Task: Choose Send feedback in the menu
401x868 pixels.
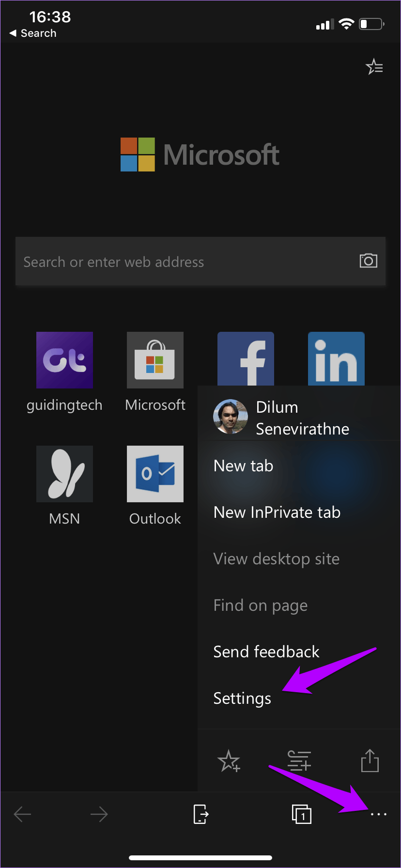Action: tap(266, 652)
